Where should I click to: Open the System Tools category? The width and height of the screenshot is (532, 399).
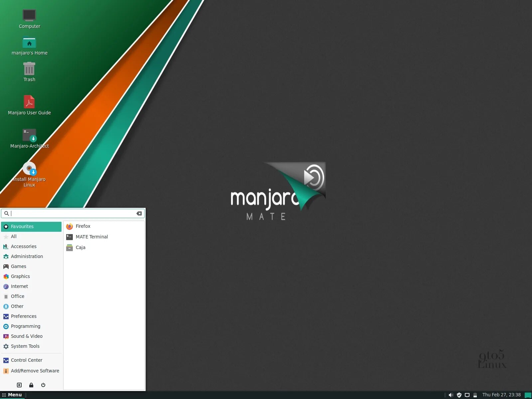click(31, 346)
